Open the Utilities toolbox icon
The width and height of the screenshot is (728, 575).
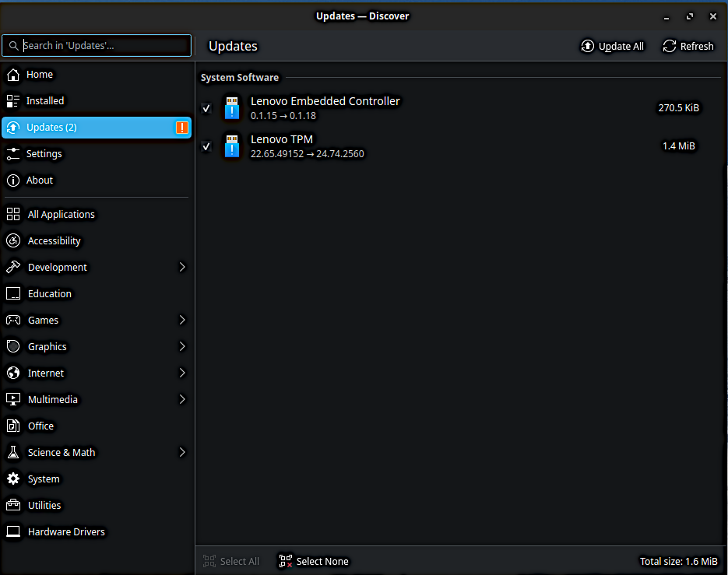click(13, 506)
